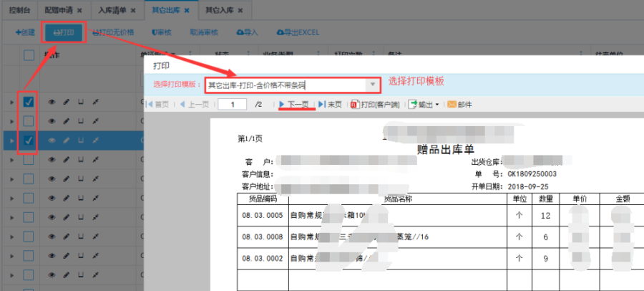Expand the first table row arrow
Image resolution: width=644 pixels, height=291 pixels.
coord(11,102)
